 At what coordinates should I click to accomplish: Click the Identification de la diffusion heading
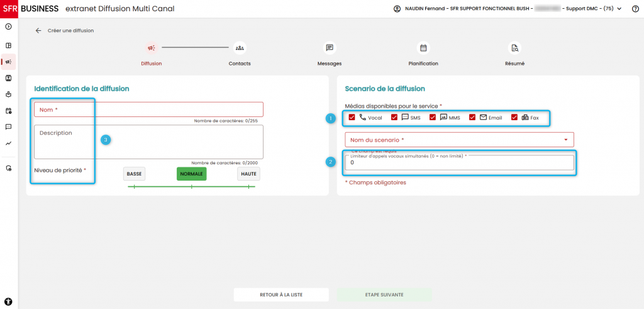(x=82, y=88)
